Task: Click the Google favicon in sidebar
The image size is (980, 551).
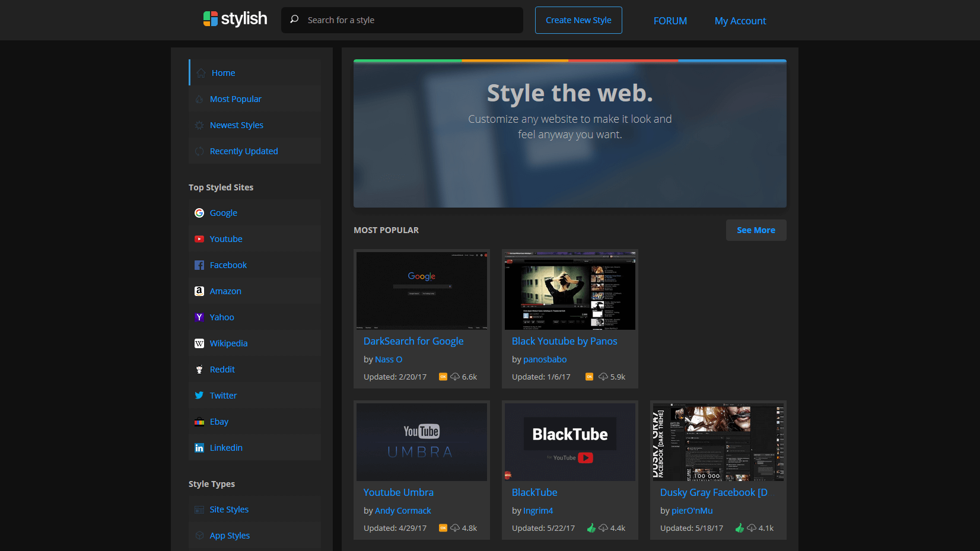Action: tap(199, 213)
